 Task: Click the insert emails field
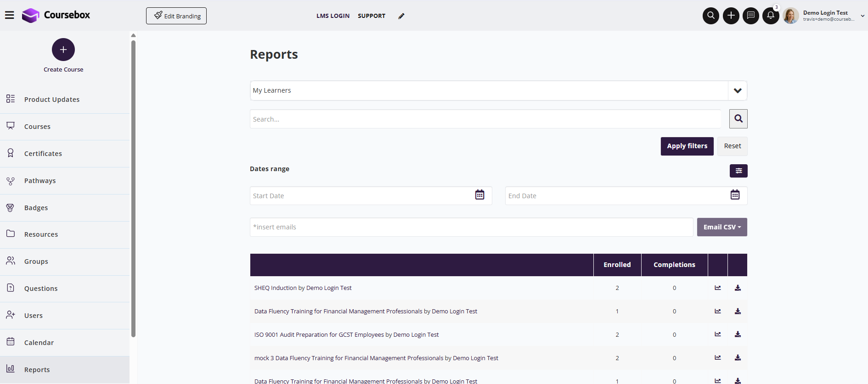(x=472, y=227)
